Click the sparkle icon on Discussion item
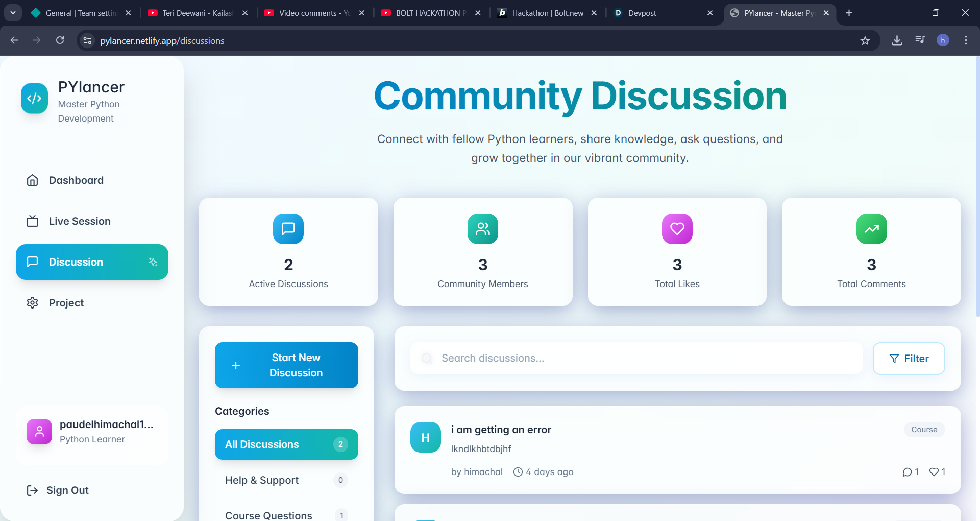This screenshot has width=980, height=521. [153, 262]
